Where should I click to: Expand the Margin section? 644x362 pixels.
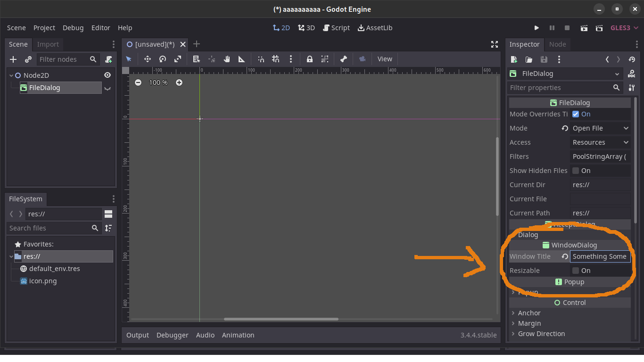570,323
